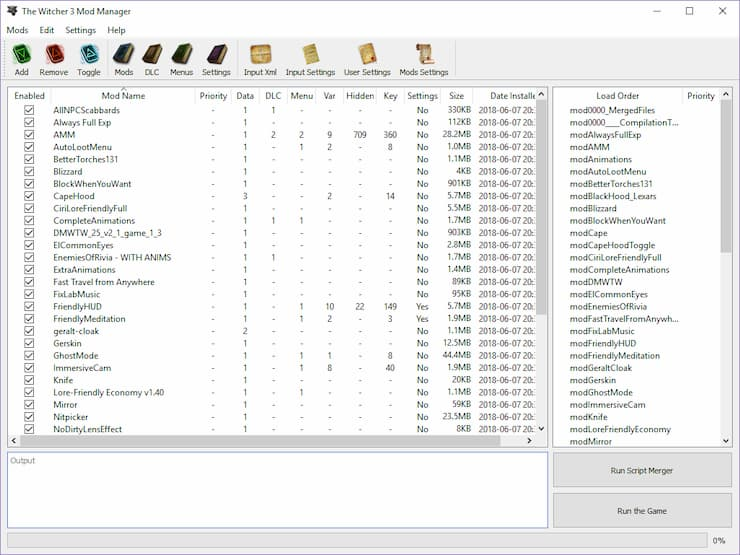
Task: Select the Fast Travel from Anywhere row
Action: pos(272,282)
